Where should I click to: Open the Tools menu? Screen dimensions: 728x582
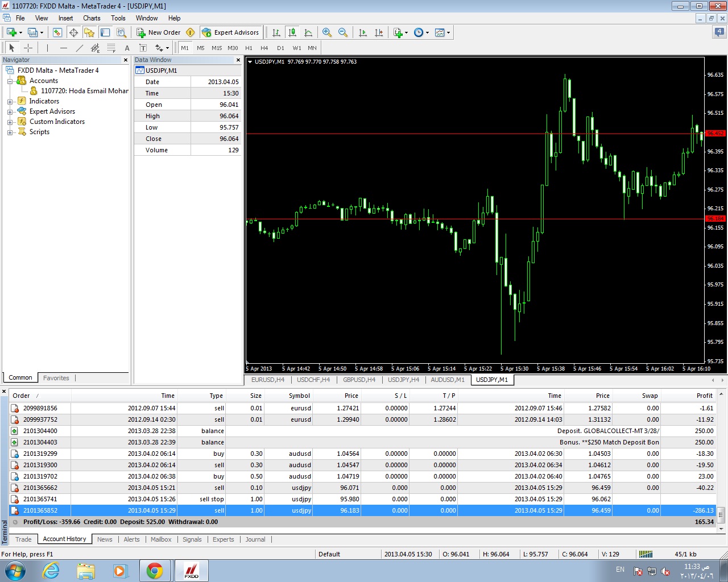(118, 18)
